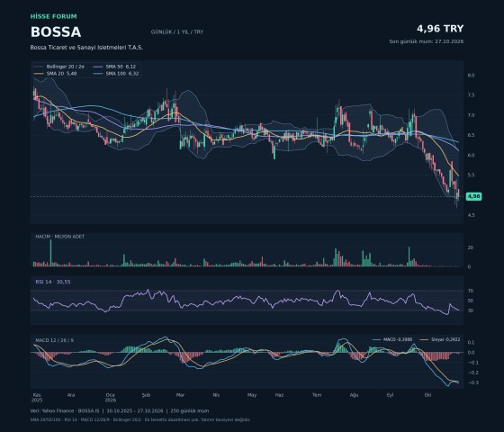Click the 'Mar' month label

click(180, 395)
